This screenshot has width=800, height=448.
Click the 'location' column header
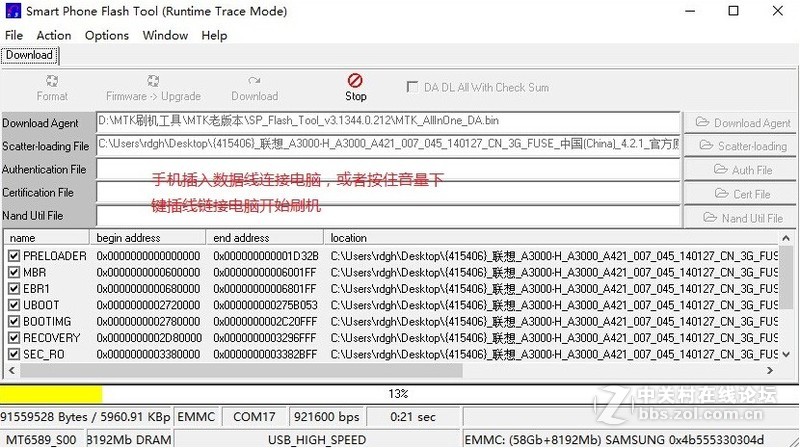point(551,238)
